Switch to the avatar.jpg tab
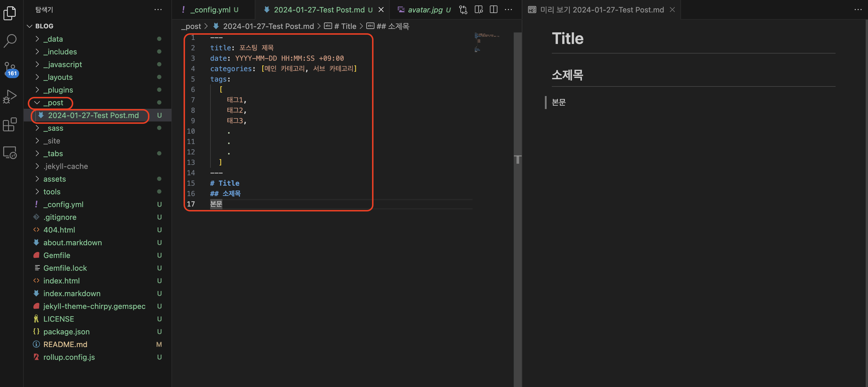Screen dimensions: 868x387 click(425, 10)
